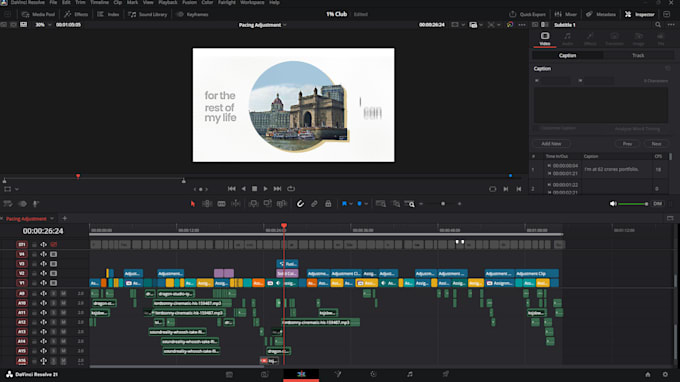This screenshot has height=382, width=680.
Task: Adjust the timeline zoom slider
Action: pyautogui.click(x=443, y=204)
